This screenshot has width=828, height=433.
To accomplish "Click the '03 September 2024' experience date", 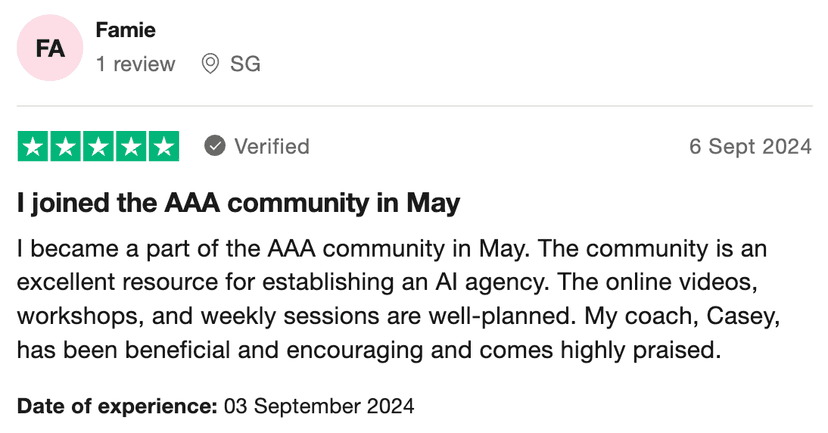I will 318,407.
